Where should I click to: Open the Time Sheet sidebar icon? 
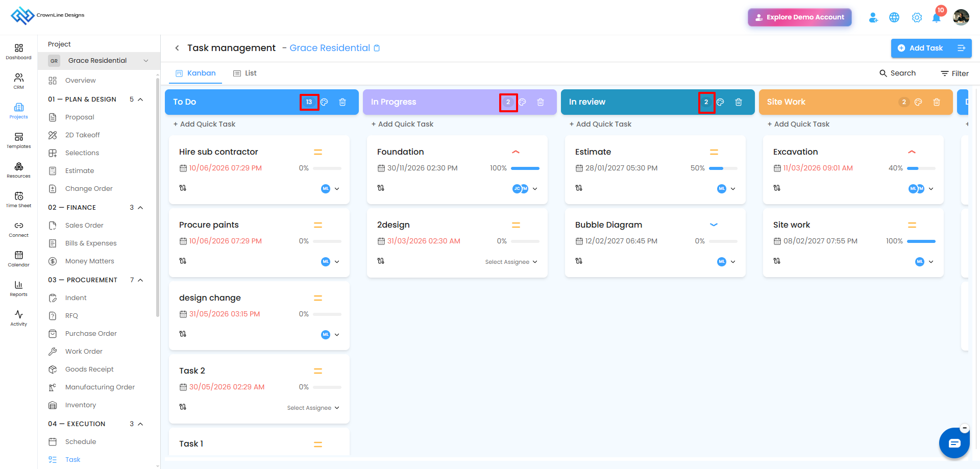pos(19,200)
